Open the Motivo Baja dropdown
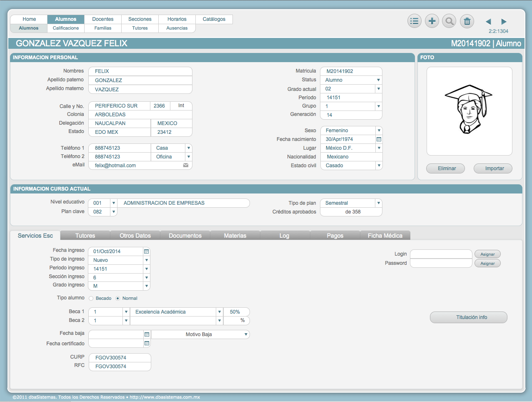Viewport: 532px width, 402px height. (246, 334)
